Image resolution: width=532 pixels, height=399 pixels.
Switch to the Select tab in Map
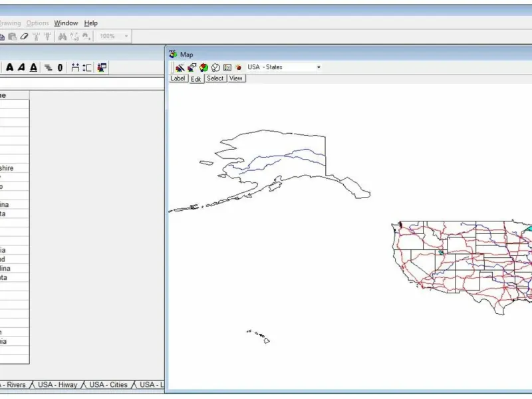pos(215,78)
